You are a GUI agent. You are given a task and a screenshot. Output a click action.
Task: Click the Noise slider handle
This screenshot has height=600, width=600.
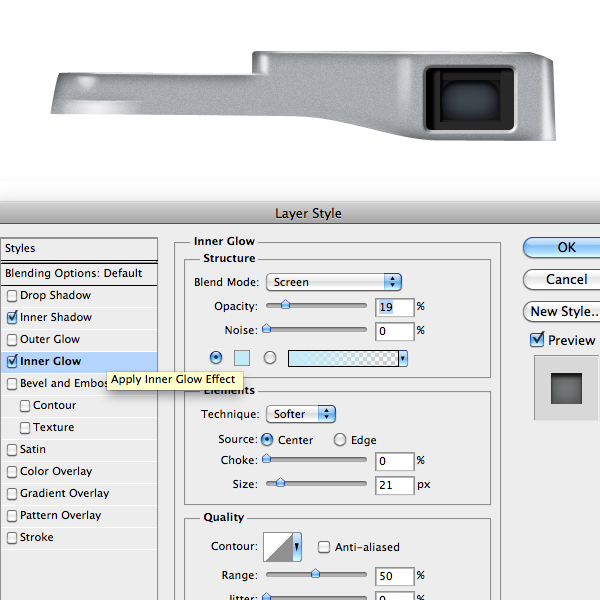[x=267, y=328]
